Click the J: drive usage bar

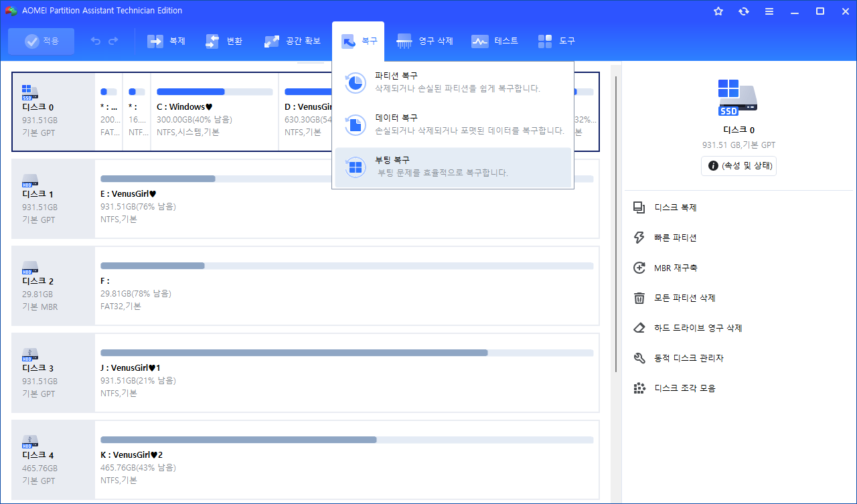pyautogui.click(x=347, y=353)
